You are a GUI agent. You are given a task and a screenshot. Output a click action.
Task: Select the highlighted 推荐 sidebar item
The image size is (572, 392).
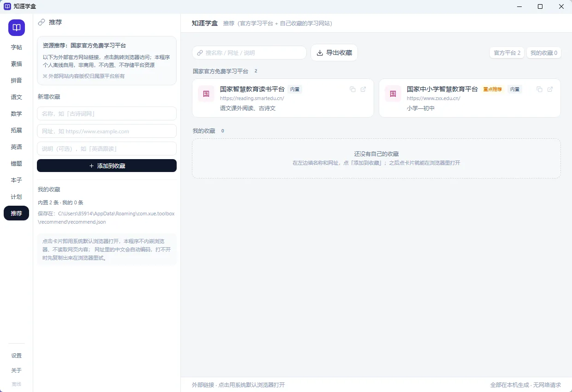(17, 213)
